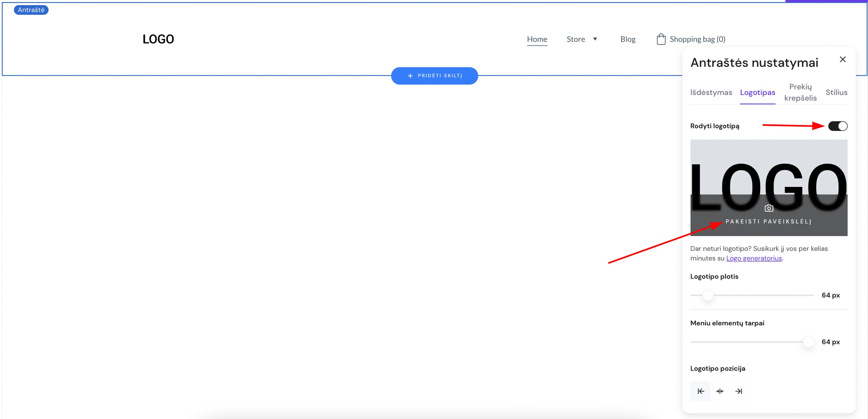Open the Prekių krepšelis tab
Image resolution: width=868 pixels, height=419 pixels.
pos(800,92)
